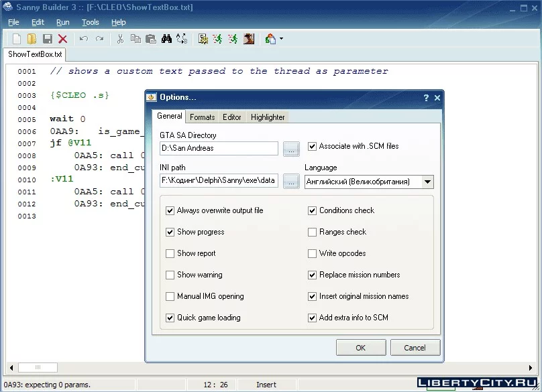Browse for the INI path
The height and width of the screenshot is (392, 542).
tap(291, 181)
